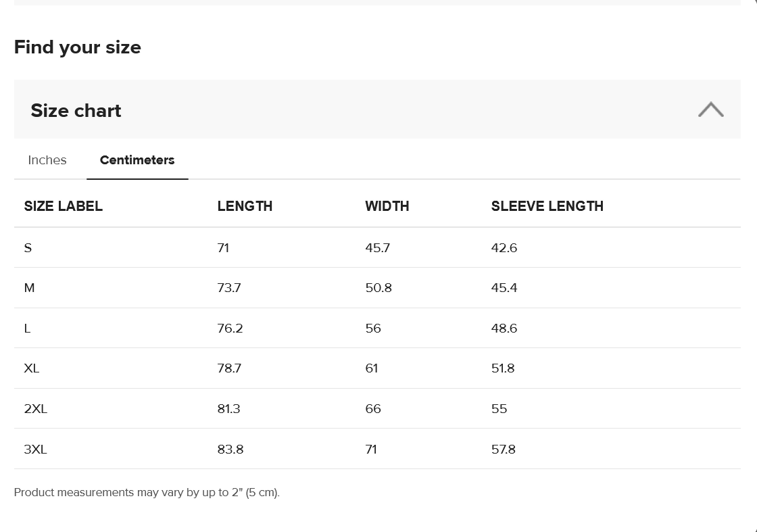Click the LENGTH column header
Screen dimensions: 757x532
pyautogui.click(x=245, y=206)
